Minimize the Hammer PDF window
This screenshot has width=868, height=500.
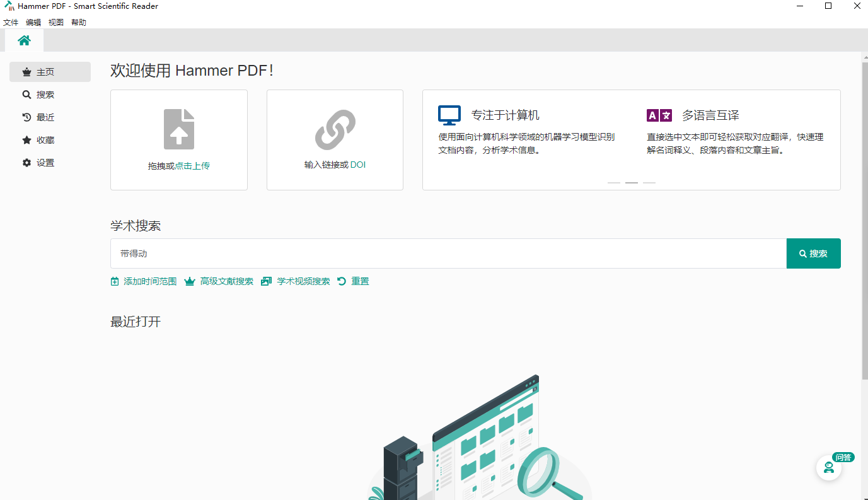click(x=800, y=6)
